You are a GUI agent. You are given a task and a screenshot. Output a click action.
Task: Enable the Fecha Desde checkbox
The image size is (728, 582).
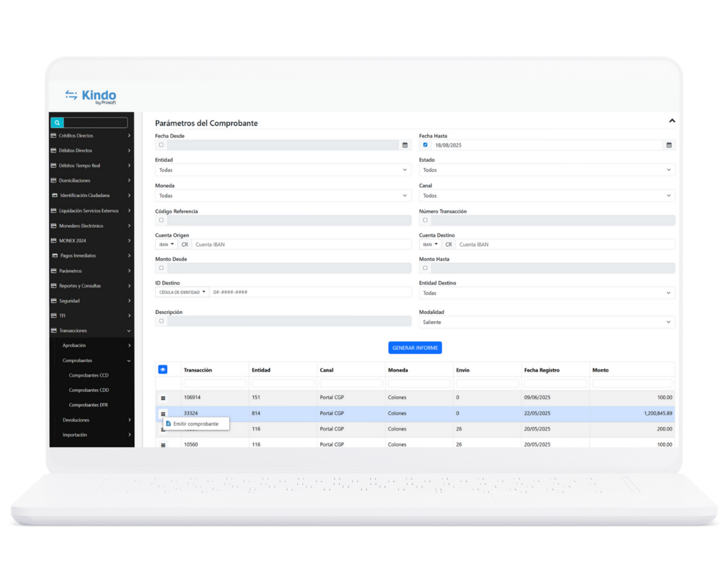pos(161,145)
